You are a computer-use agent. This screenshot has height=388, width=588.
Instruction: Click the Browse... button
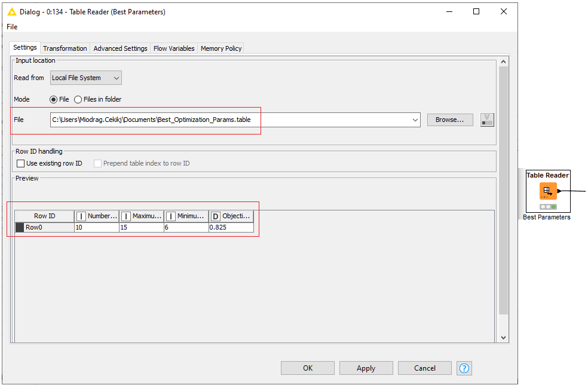pos(450,120)
